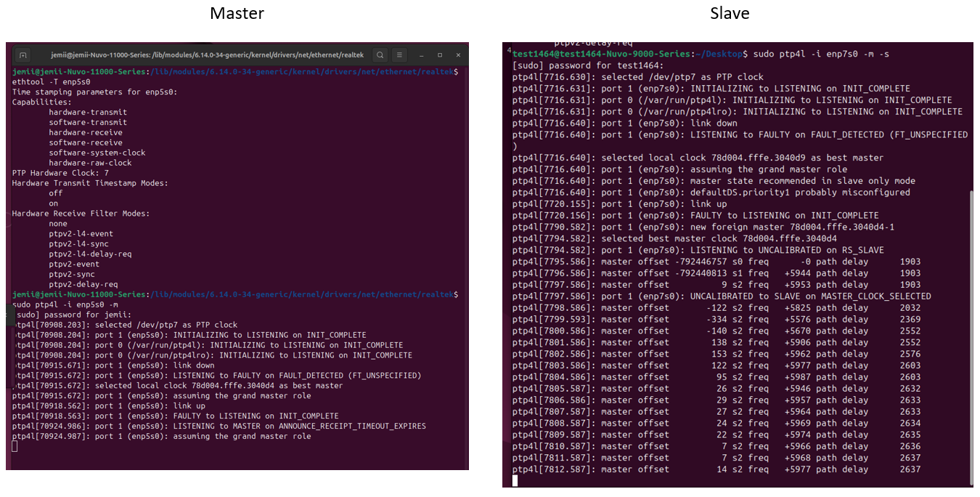This screenshot has width=980, height=497.
Task: Place cursor at Slave terminal prompt block
Action: (515, 480)
